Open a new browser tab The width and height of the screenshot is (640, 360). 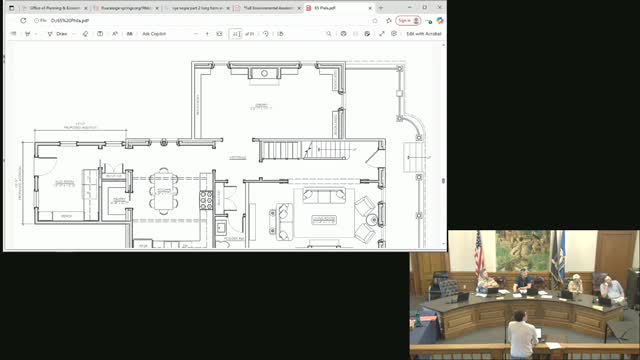(381, 8)
